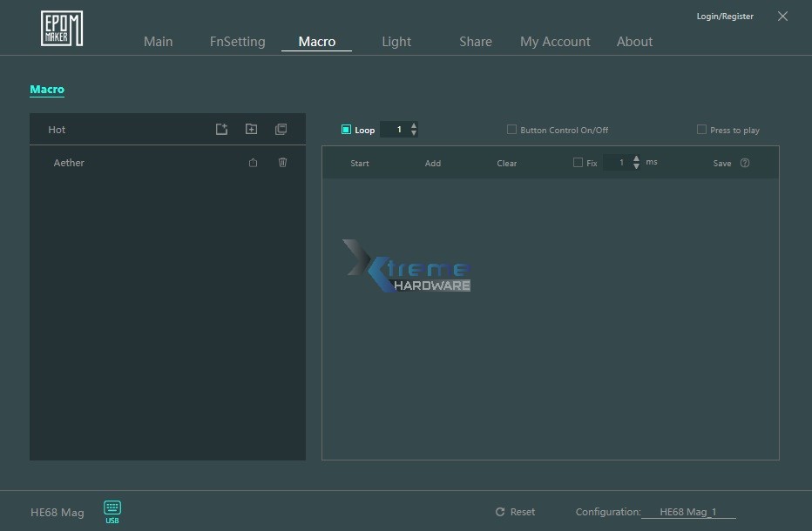Open the macro help tooltip

point(746,163)
